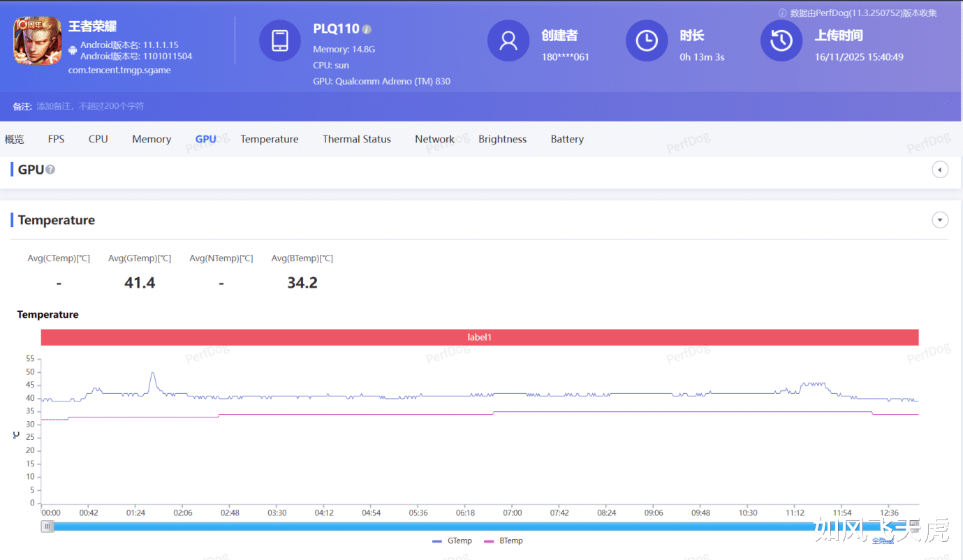Click the info icon next to PLQ110
The image size is (963, 560).
tap(367, 29)
